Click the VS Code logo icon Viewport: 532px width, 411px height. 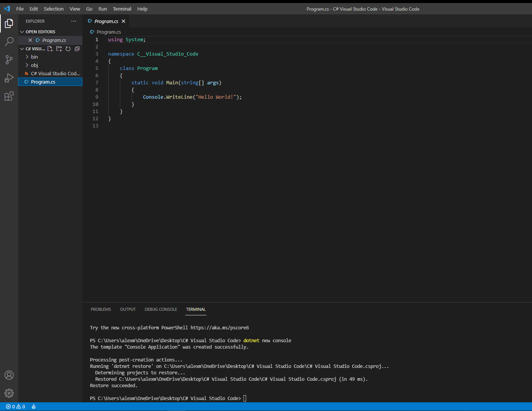coord(7,9)
